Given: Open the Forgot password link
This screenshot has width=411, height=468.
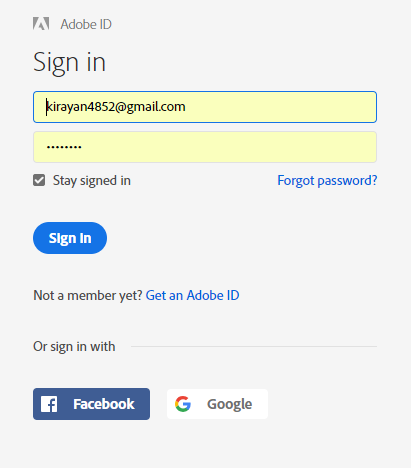Looking at the screenshot, I should [x=327, y=181].
